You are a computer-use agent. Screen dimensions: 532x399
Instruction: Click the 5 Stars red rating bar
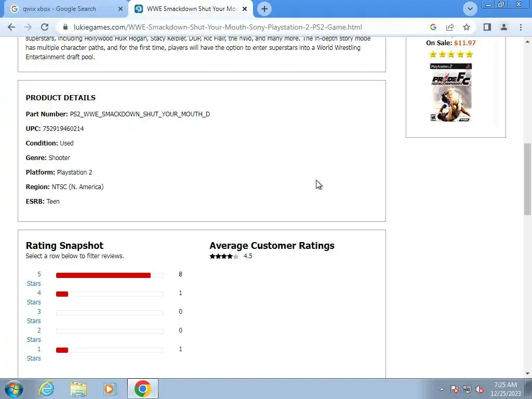point(103,275)
